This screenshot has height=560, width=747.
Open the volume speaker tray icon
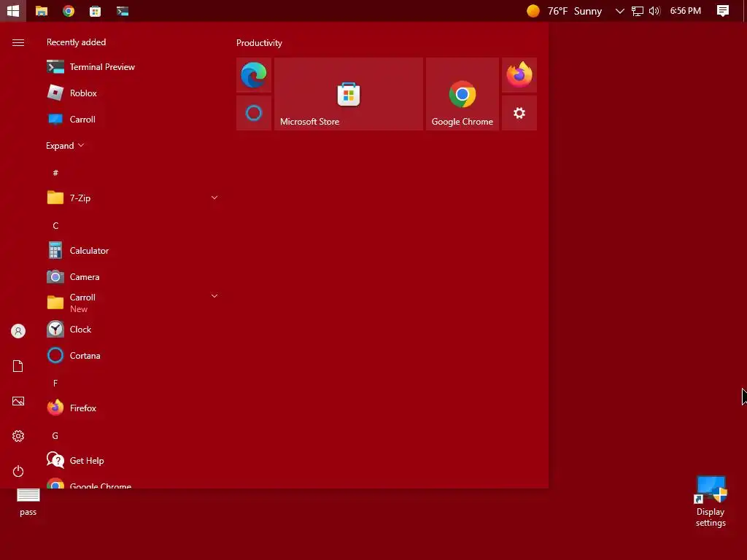[x=654, y=10]
